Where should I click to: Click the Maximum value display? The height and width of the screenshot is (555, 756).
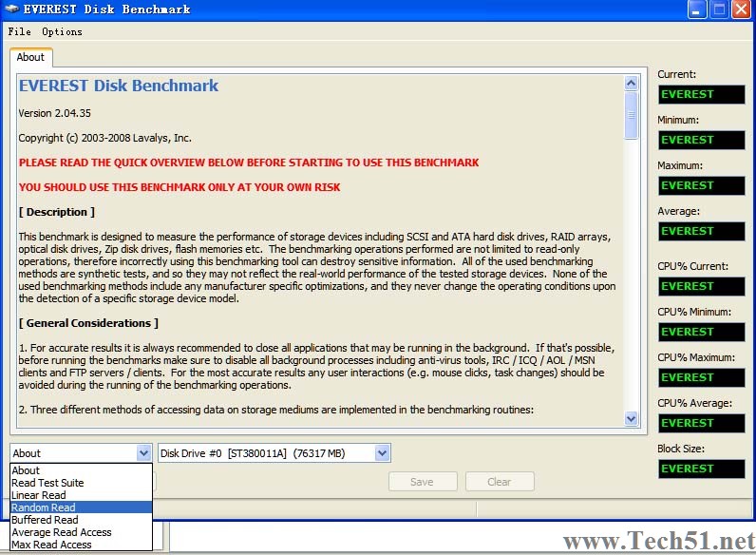pos(702,186)
